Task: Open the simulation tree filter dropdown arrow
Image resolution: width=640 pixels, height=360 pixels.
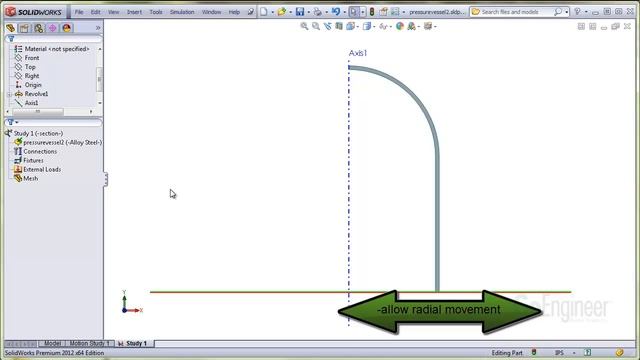Action: pos(17,122)
